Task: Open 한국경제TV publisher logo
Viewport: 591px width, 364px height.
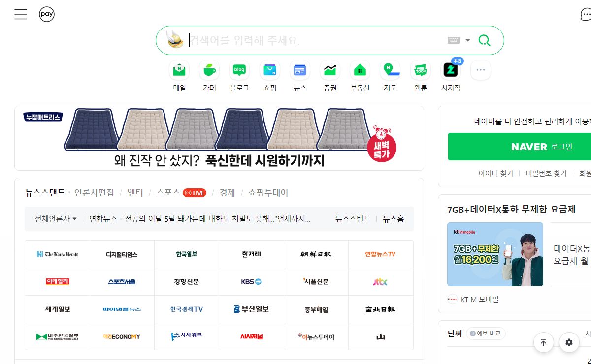Action: [x=187, y=309]
